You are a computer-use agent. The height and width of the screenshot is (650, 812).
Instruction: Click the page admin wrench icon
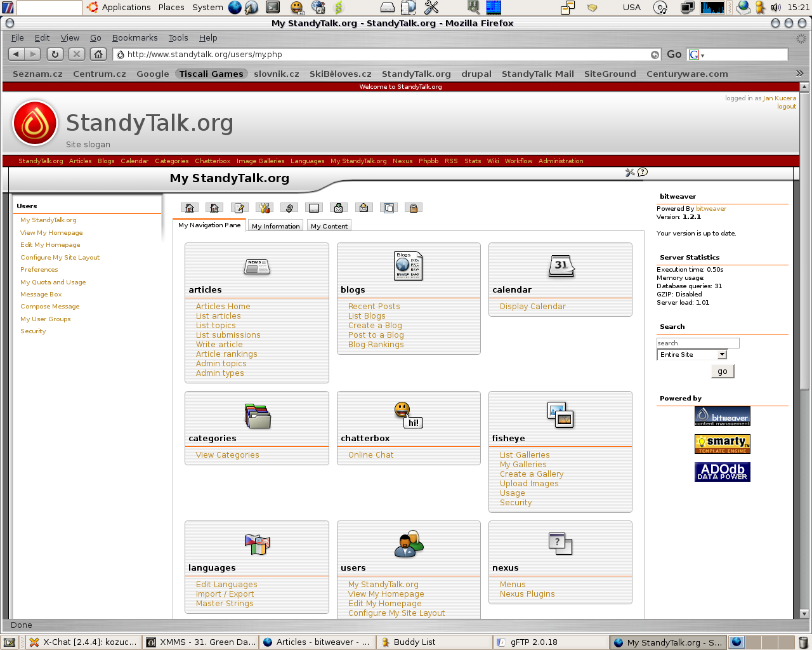click(630, 172)
